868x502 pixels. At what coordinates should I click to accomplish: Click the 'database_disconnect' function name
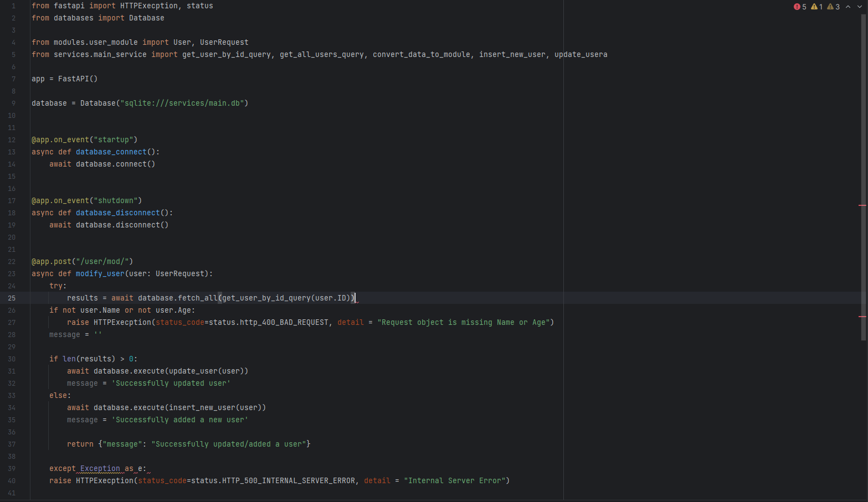(x=118, y=213)
